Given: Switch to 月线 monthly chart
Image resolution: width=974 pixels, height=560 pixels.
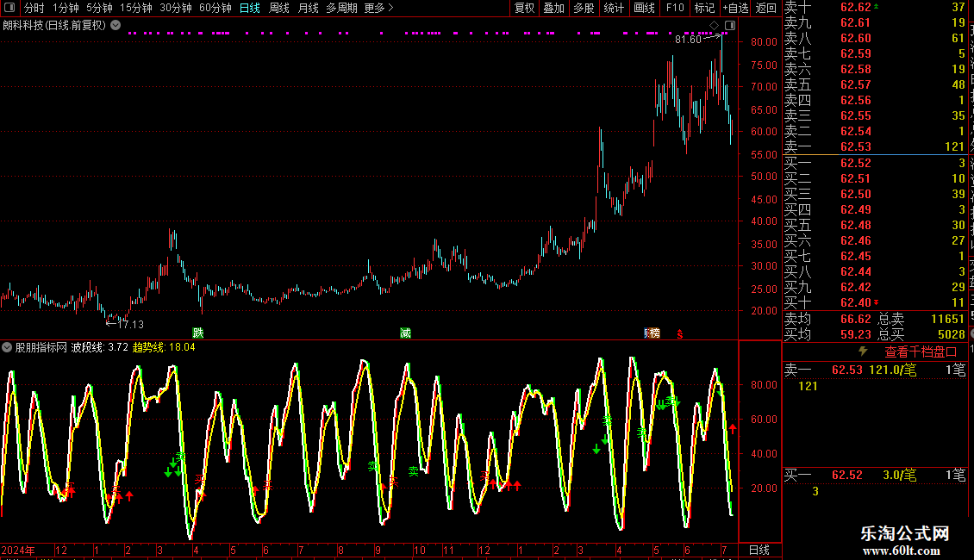Looking at the screenshot, I should 308,8.
